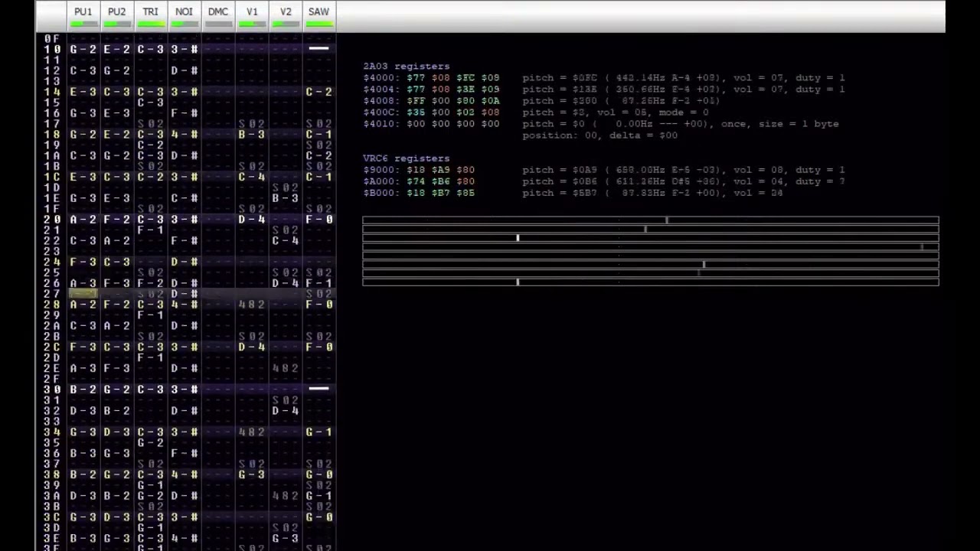Select D-4 note in V1 row 2C
This screenshot has width=980, height=551.
click(x=252, y=347)
